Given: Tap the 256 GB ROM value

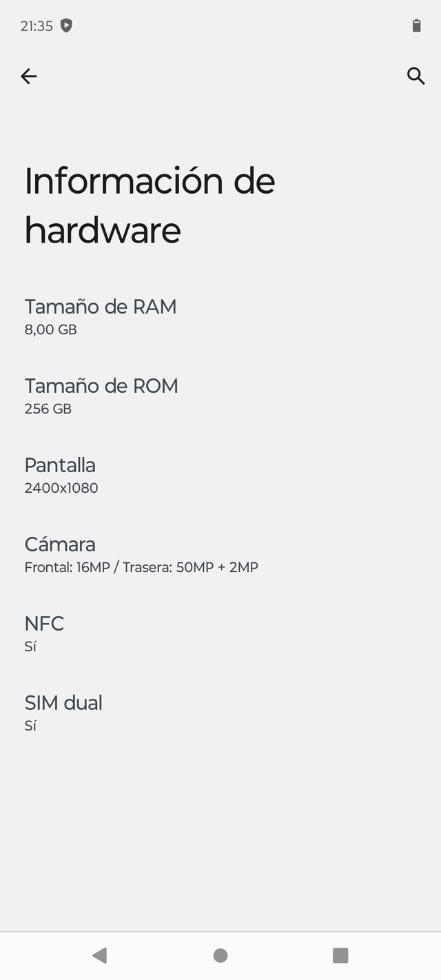Looking at the screenshot, I should pyautogui.click(x=48, y=409).
